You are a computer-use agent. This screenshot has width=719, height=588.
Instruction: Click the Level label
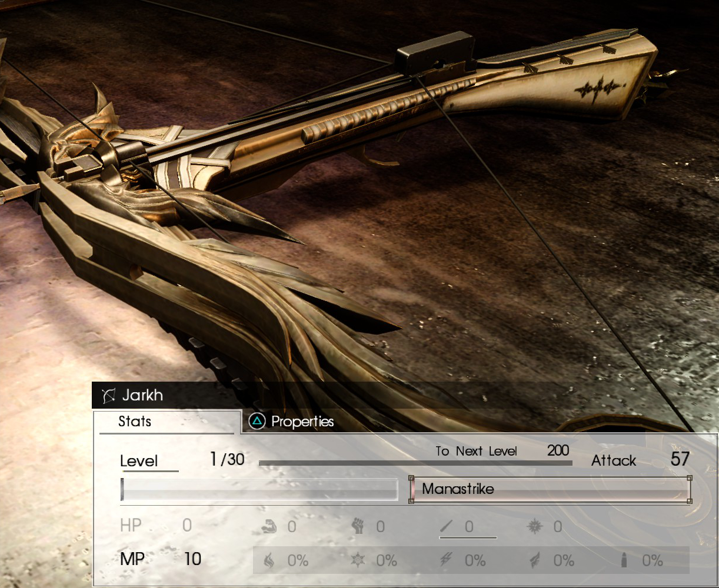pyautogui.click(x=139, y=460)
